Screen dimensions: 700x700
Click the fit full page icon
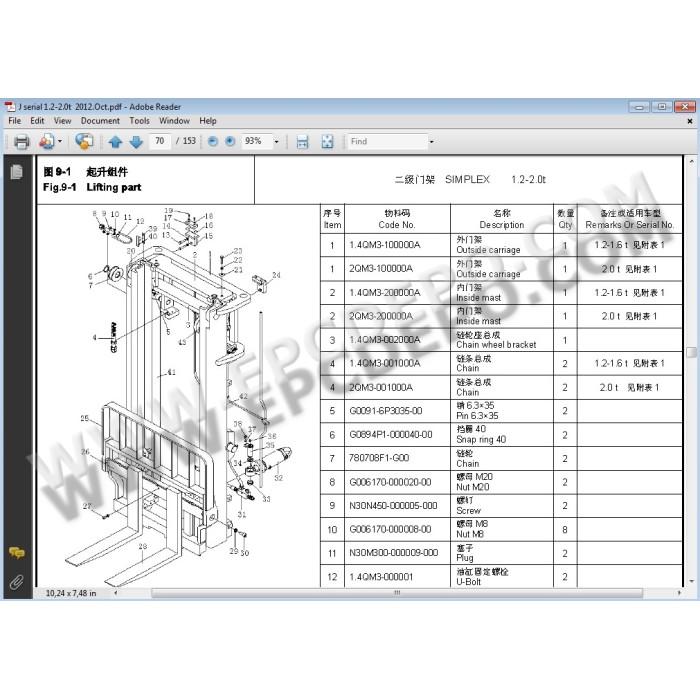point(327,142)
